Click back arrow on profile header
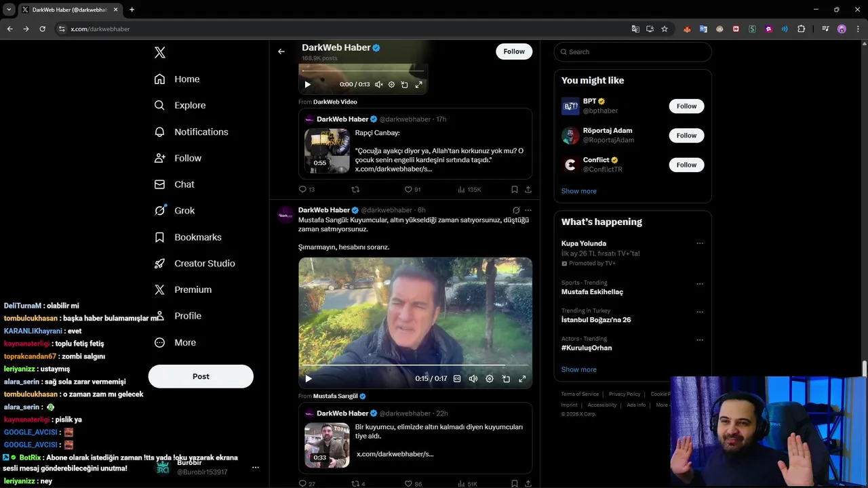This screenshot has height=488, width=868. click(281, 52)
